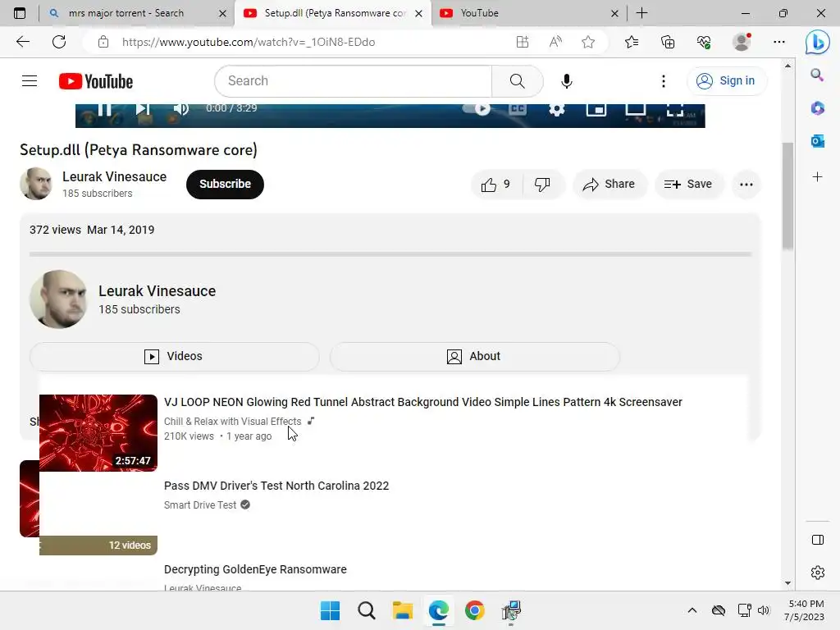Activate Read aloud in address bar
840x630 pixels.
click(555, 42)
